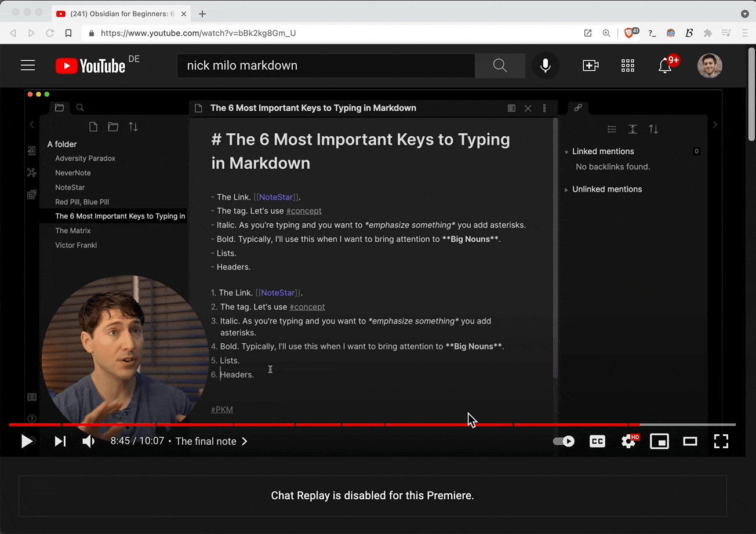Start voice search with microphone icon
756x534 pixels.
[x=545, y=66]
